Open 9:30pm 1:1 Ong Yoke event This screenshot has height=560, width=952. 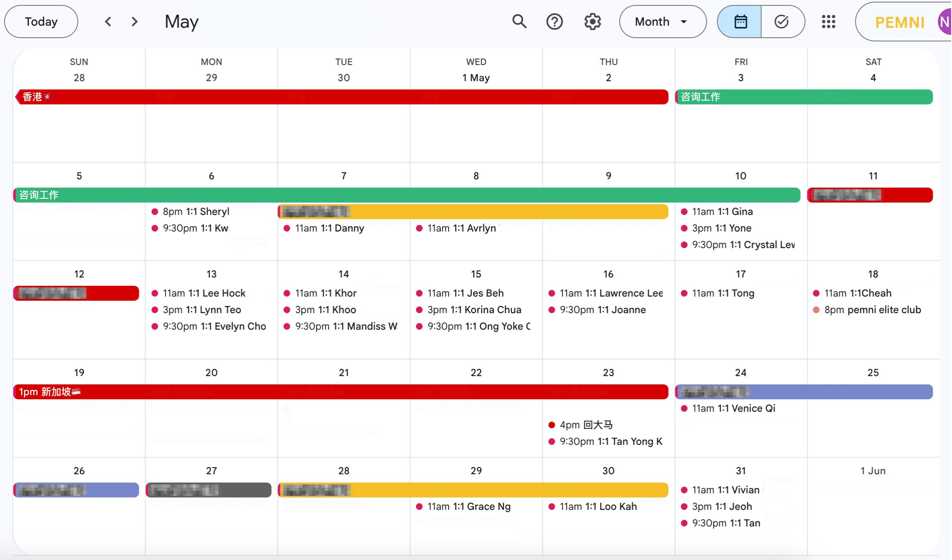[473, 326]
